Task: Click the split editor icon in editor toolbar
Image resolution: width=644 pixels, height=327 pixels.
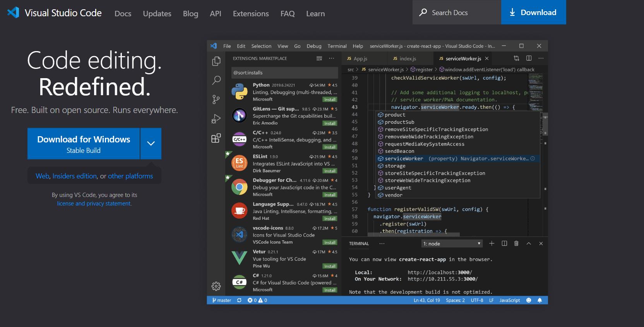Action: point(529,58)
